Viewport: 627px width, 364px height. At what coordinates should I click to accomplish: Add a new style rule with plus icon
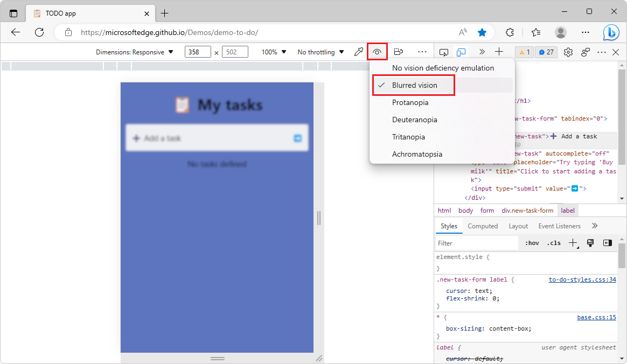[x=572, y=243]
